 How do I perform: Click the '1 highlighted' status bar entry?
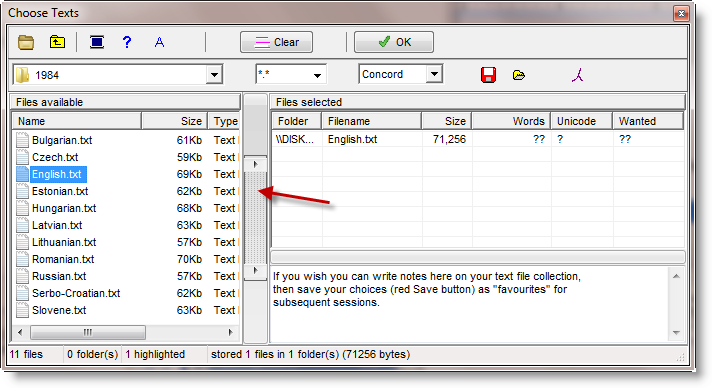click(x=155, y=354)
